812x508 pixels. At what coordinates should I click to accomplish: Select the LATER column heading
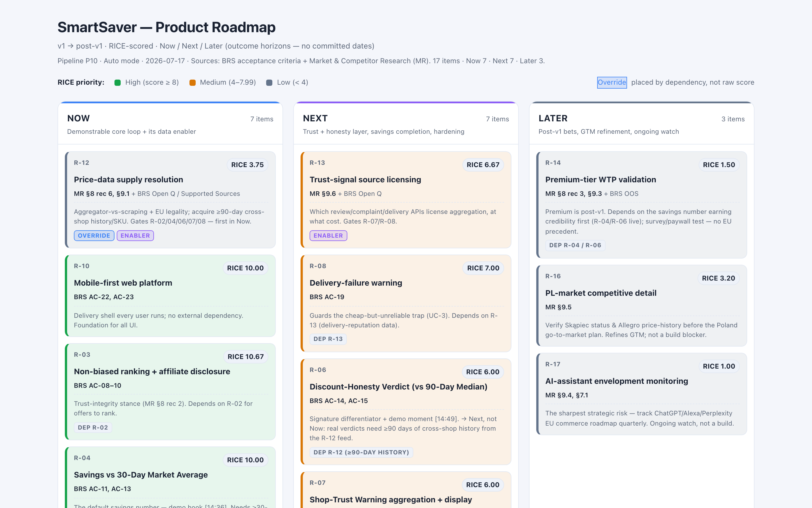tap(553, 118)
